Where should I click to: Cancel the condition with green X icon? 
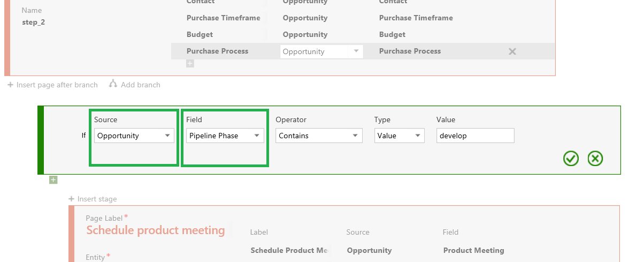point(595,159)
